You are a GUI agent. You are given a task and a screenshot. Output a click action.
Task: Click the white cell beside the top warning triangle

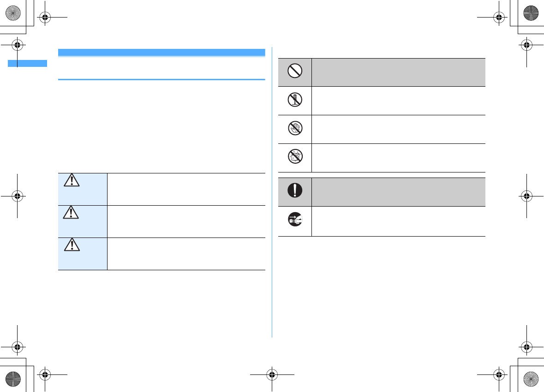tap(186, 189)
